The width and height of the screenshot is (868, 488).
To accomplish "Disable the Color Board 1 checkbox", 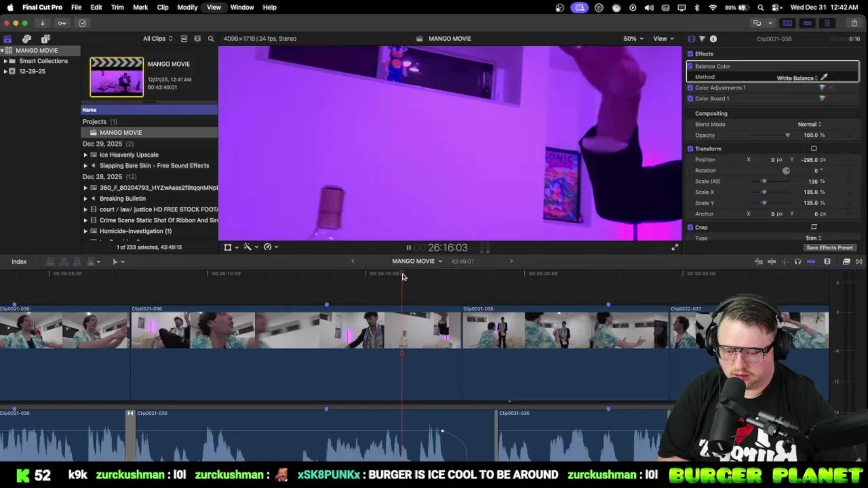I will (690, 98).
